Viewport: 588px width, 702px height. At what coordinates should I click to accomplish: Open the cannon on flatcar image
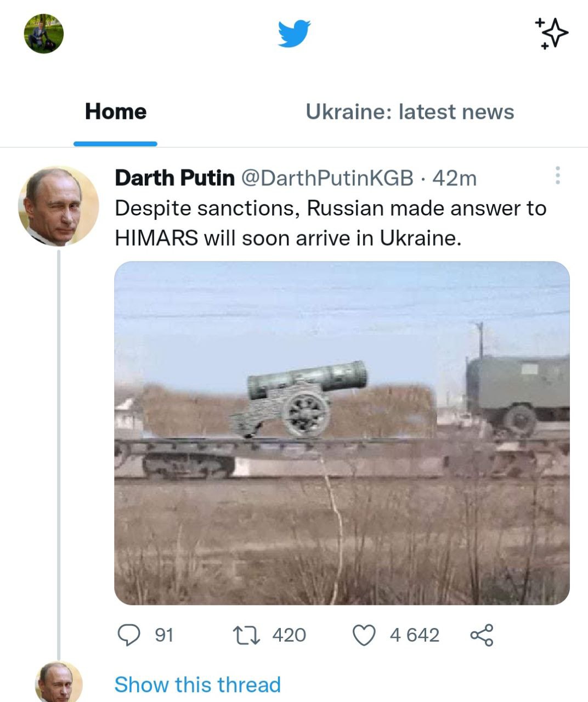(x=342, y=433)
